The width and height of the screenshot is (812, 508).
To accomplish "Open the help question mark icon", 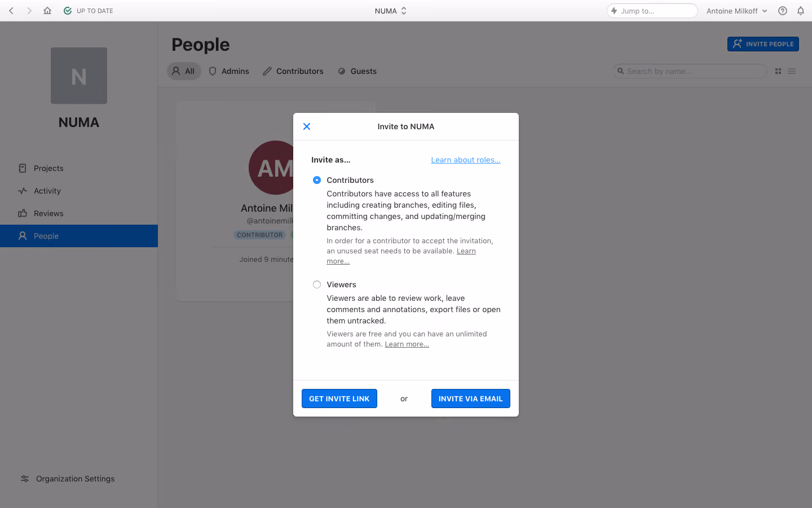I will point(782,11).
